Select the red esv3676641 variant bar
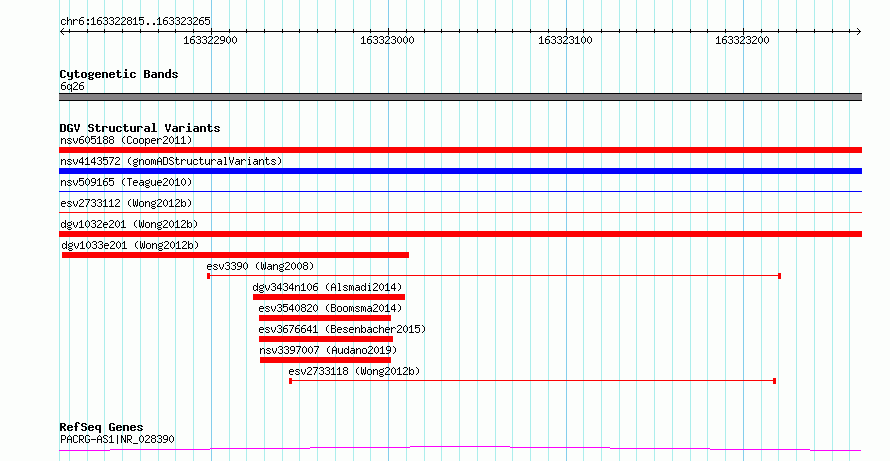The height and width of the screenshot is (461, 890). click(326, 339)
